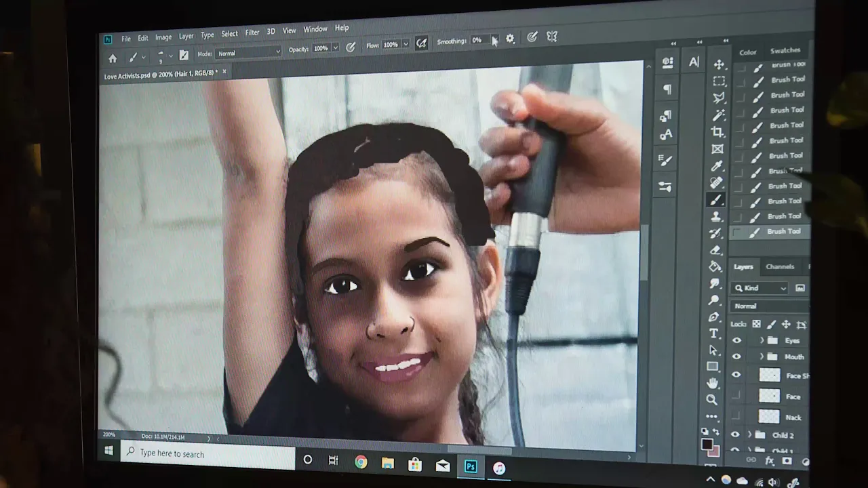The image size is (868, 488).
Task: Open the Smoothing value dropdown
Action: (494, 40)
